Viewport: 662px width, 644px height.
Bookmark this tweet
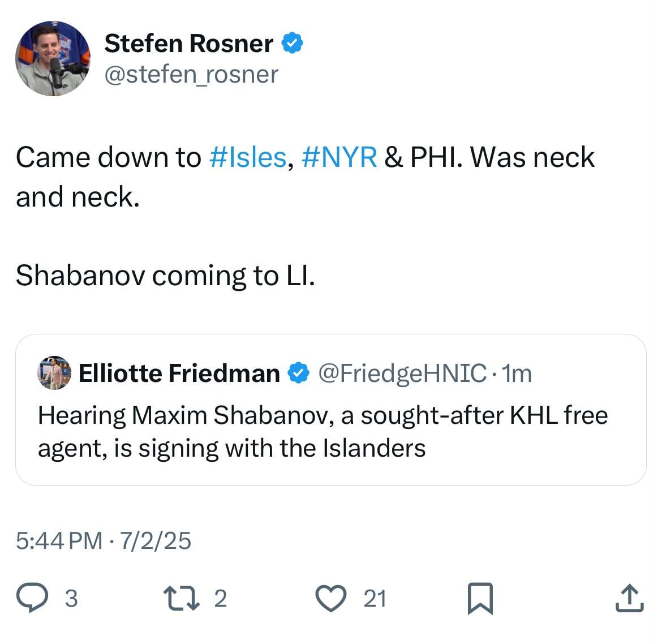[x=480, y=599]
